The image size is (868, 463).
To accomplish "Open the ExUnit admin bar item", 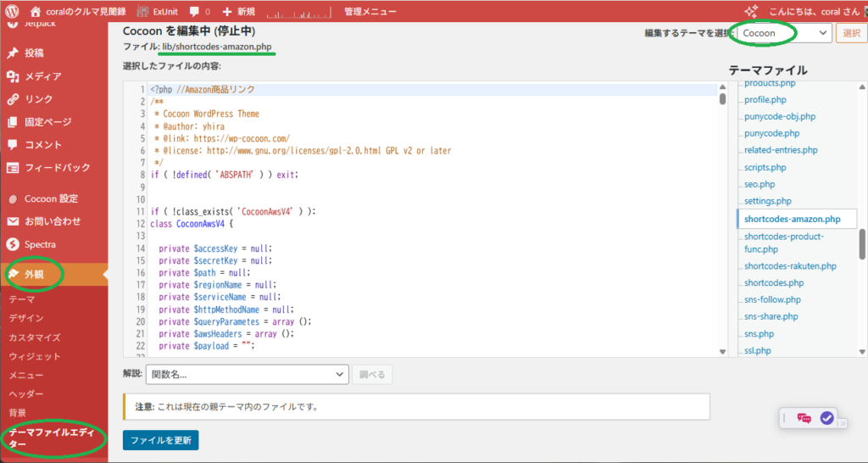I will point(158,11).
